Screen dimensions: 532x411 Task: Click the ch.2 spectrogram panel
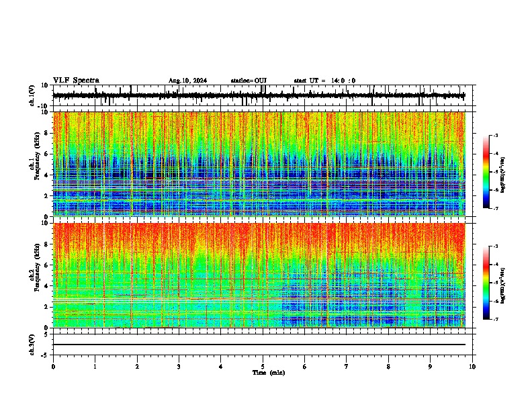tap(259, 275)
